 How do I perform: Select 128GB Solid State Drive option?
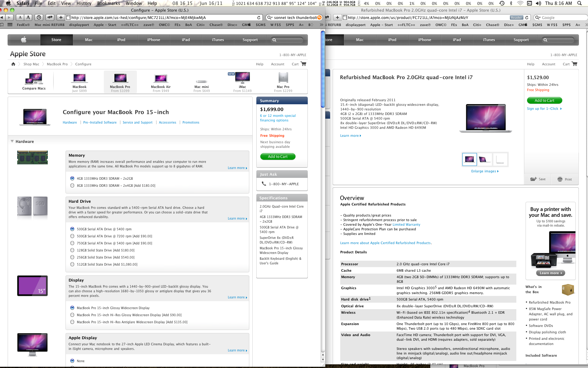click(x=72, y=250)
